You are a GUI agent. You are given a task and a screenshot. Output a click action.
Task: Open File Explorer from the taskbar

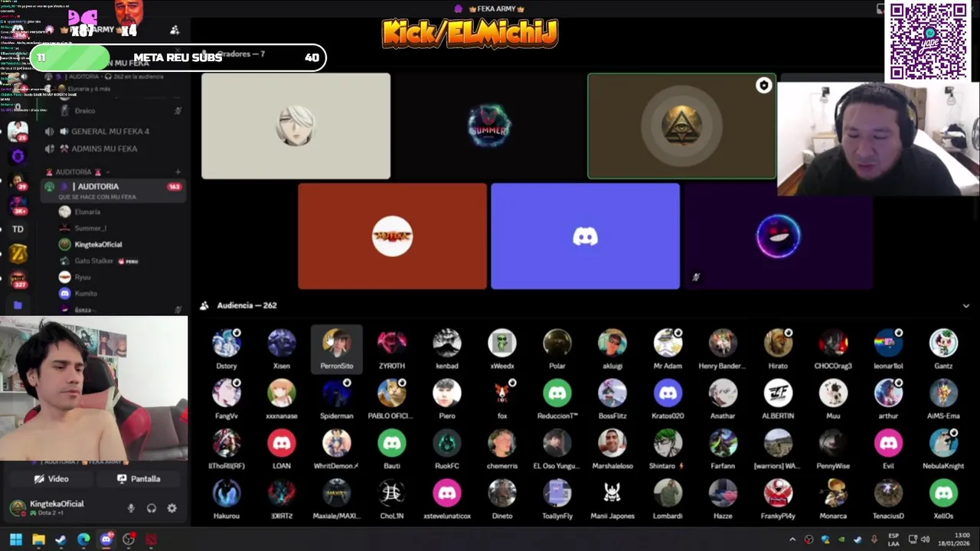38,540
